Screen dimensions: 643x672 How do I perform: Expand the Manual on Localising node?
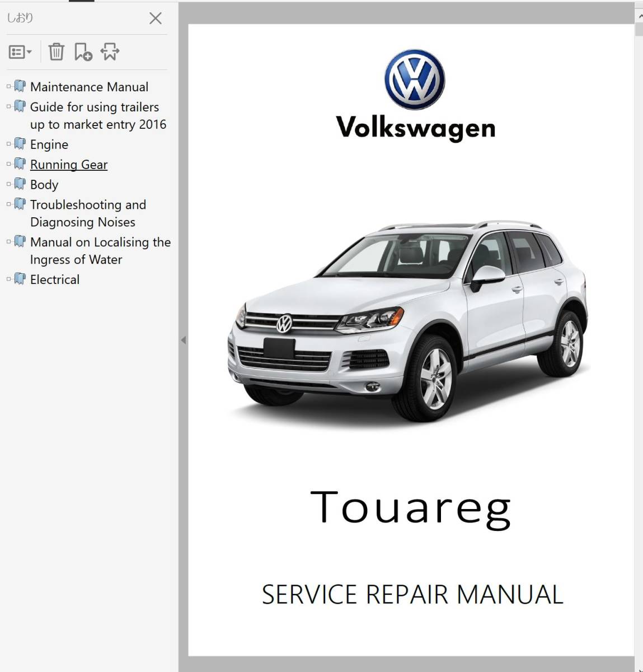(x=9, y=241)
